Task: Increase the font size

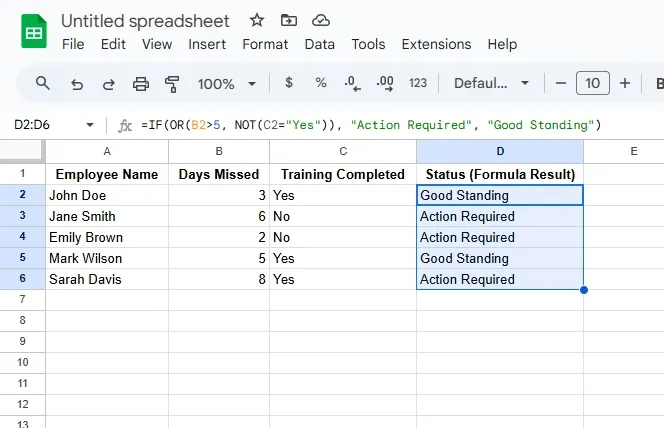Action: coord(625,84)
